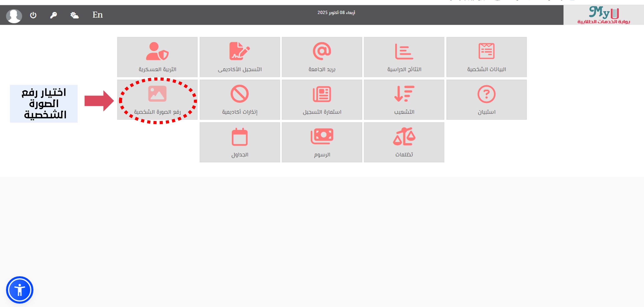The image size is (644, 307).
Task: Open the accessibility options button
Action: pyautogui.click(x=20, y=290)
